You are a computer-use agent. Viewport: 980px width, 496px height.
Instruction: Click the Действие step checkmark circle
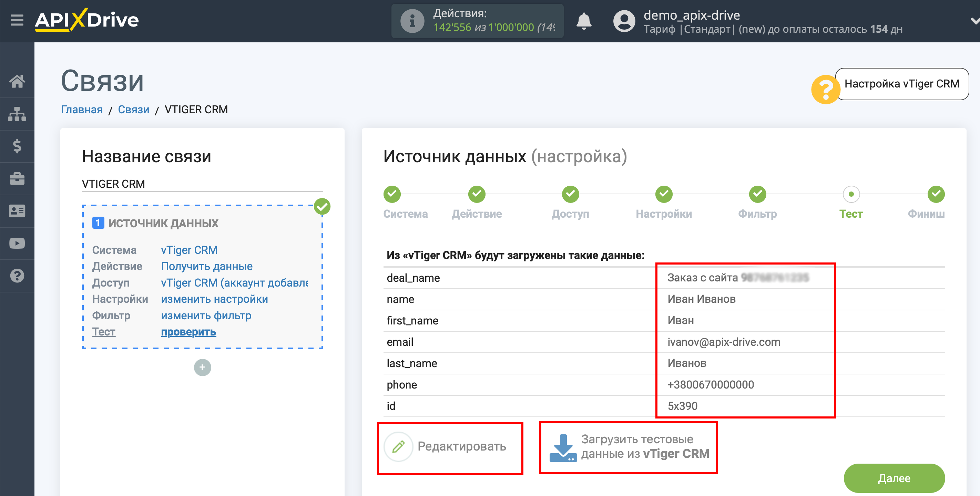point(477,194)
